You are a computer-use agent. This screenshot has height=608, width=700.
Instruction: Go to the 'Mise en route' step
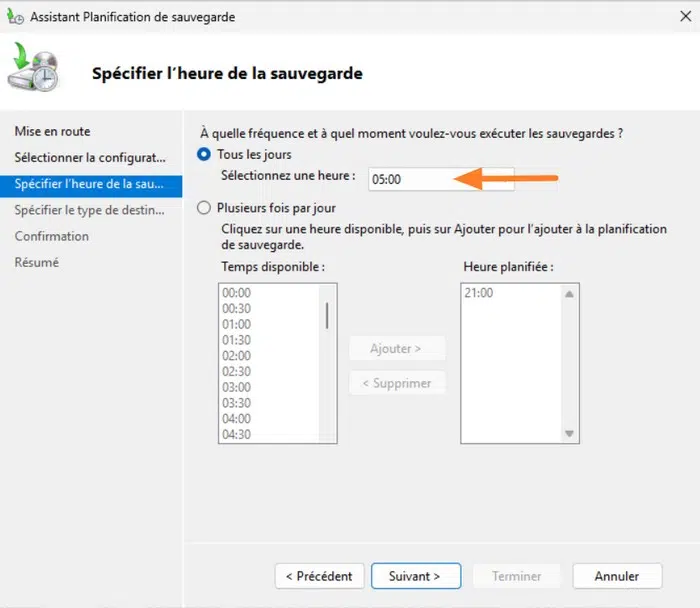point(52,131)
